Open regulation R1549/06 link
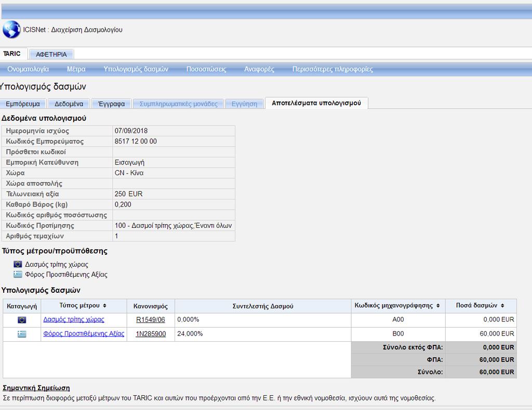The image size is (532, 414). (x=150, y=319)
